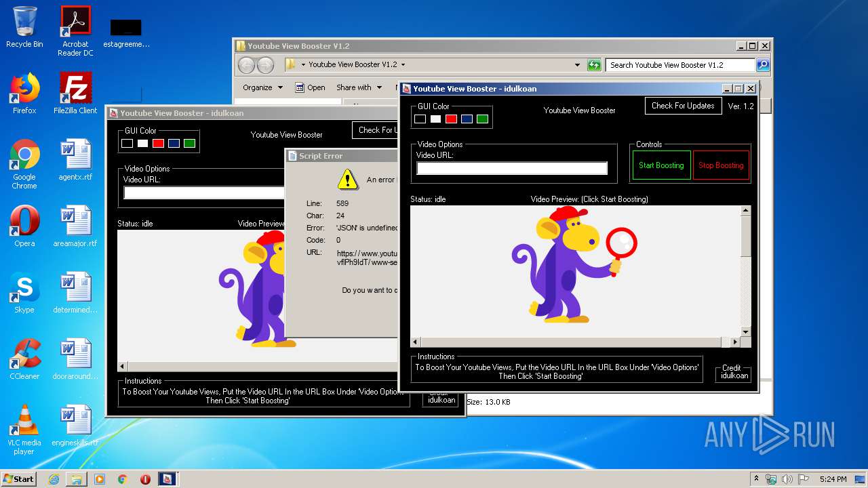Image resolution: width=868 pixels, height=488 pixels.
Task: Select engineskills.rtf document icon
Action: pos(75,426)
